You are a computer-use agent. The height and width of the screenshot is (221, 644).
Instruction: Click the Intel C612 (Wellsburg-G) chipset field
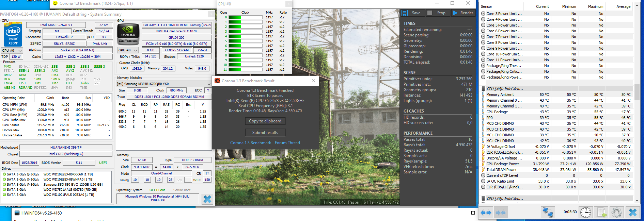point(66,154)
